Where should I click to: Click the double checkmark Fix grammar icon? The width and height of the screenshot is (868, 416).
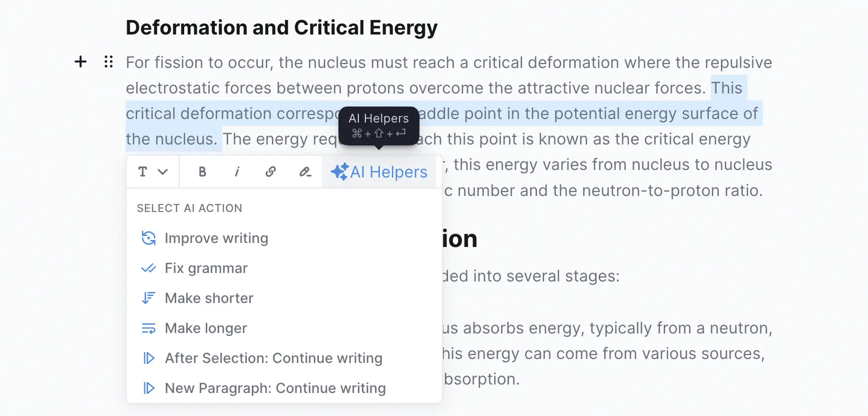148,268
